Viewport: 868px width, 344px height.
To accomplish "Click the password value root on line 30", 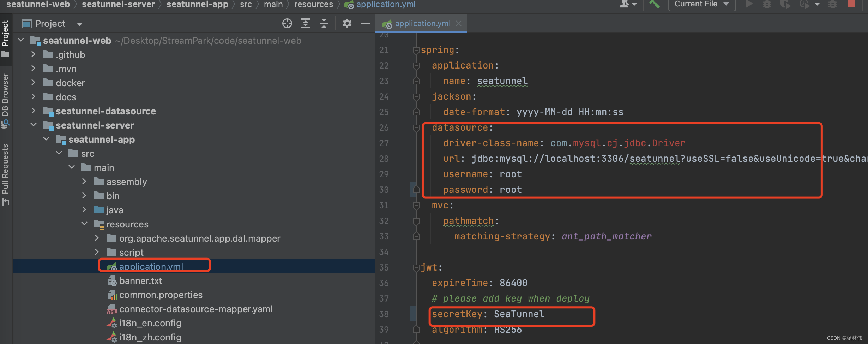I will click(x=511, y=190).
